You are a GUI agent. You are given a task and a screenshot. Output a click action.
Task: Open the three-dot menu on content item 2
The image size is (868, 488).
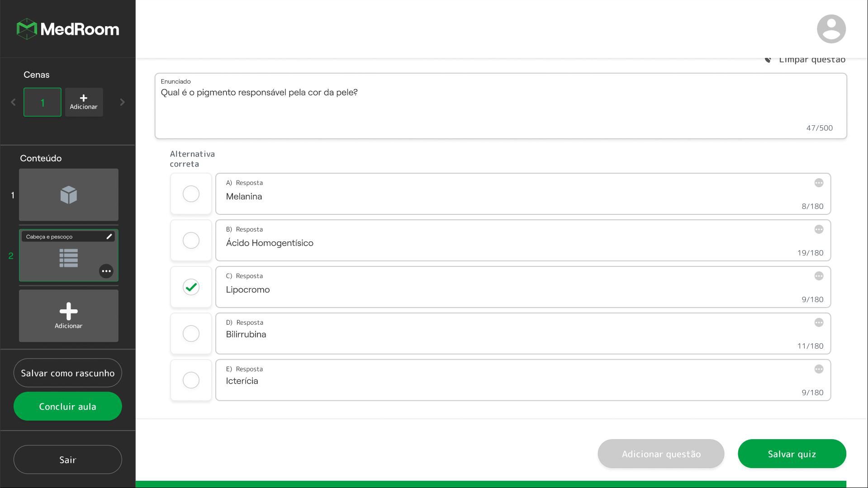pos(106,271)
